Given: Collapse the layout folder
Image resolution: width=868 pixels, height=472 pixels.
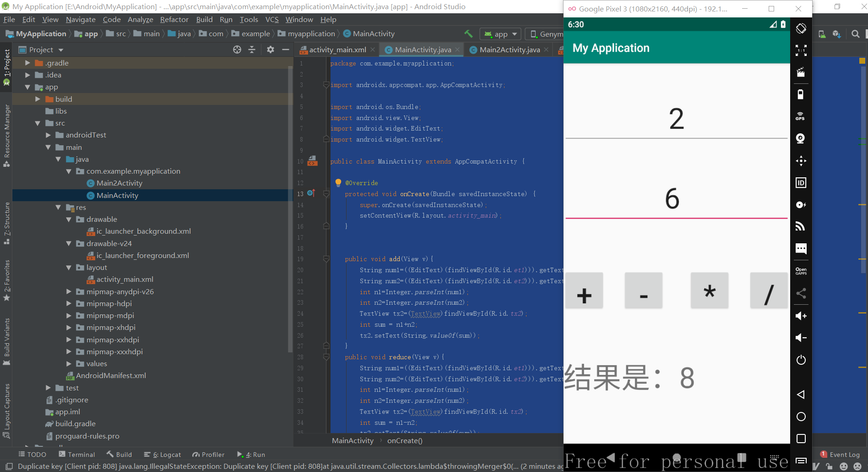Looking at the screenshot, I should pos(69,267).
